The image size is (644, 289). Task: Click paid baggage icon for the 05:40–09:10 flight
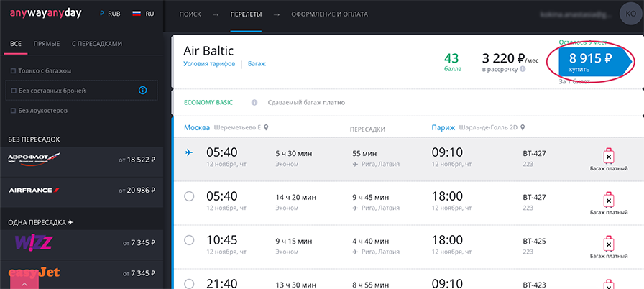pos(608,157)
